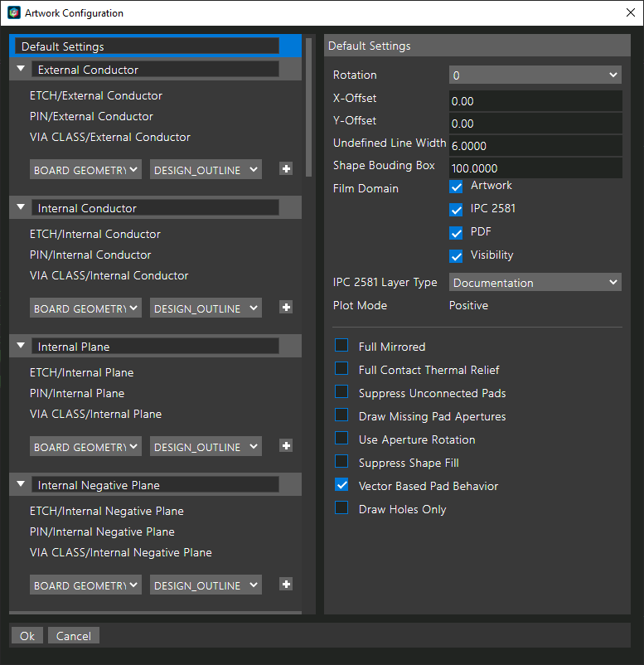Open BOARD GEOMETRY dropdown under Internal Conductor

[85, 308]
